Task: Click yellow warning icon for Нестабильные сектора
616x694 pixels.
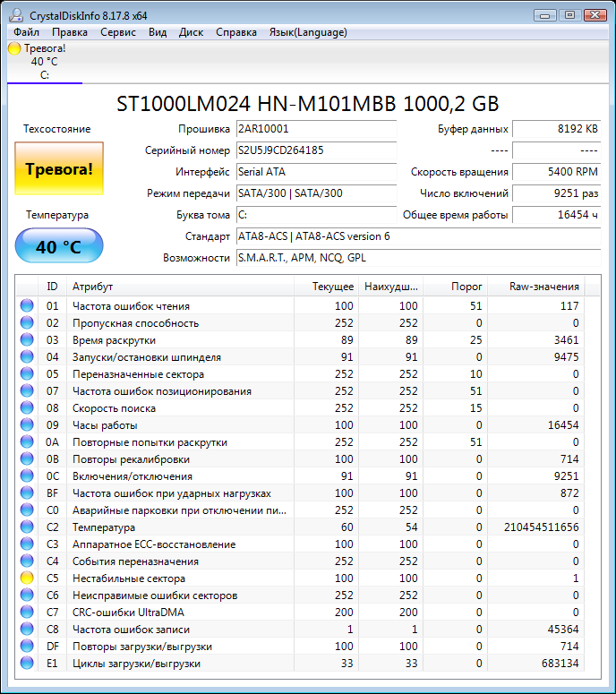Action: (x=27, y=578)
